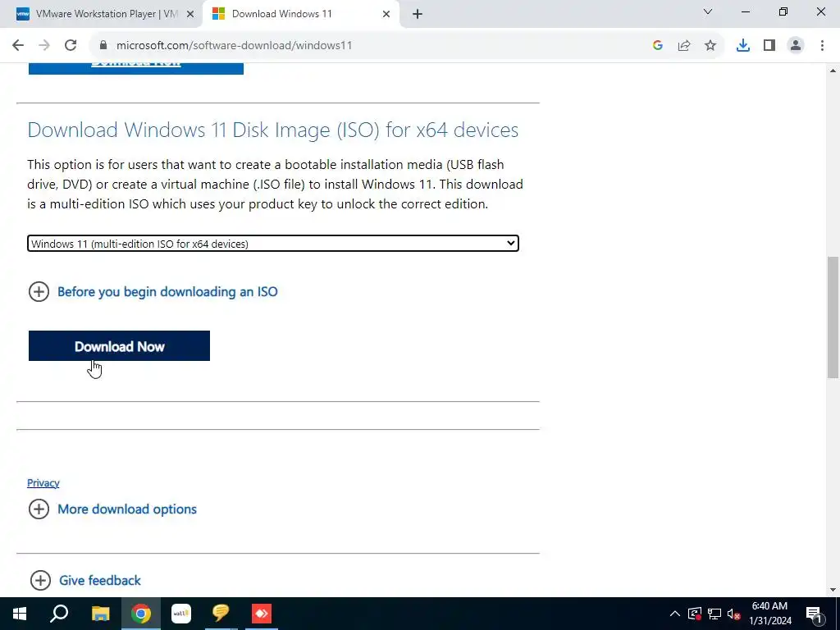The width and height of the screenshot is (840, 630).
Task: Open the tab search chevron
Action: pos(708,11)
